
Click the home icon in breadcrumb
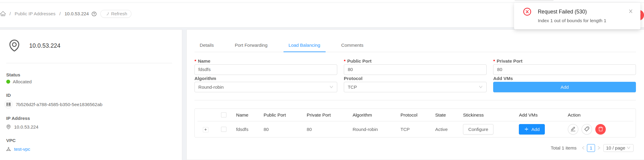[x=3, y=14]
